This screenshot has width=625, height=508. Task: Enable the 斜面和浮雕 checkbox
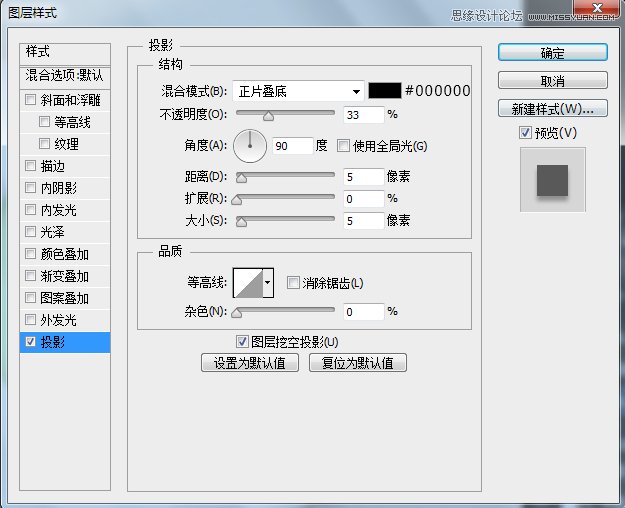point(31,99)
